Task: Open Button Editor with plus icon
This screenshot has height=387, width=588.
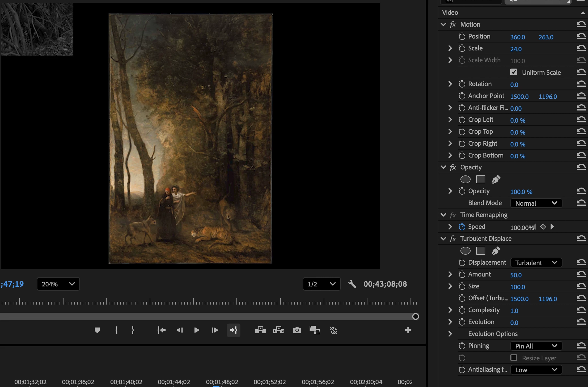Action: 408,330
